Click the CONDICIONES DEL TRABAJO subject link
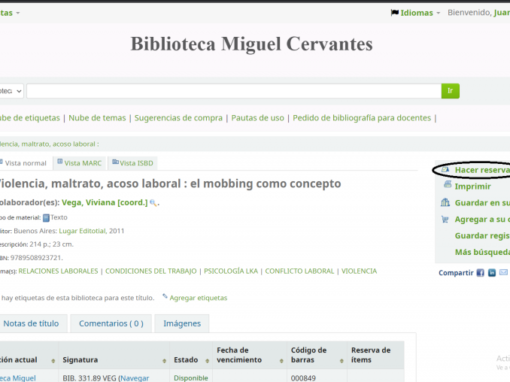 [151, 271]
